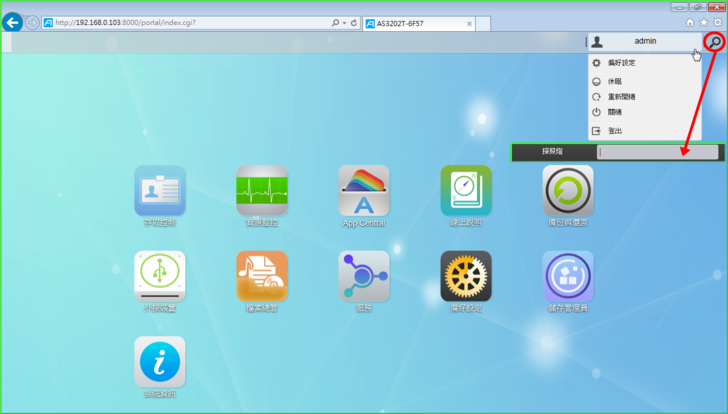728x414 pixels.
Task: Open the 存取控制 (Access Control) app
Action: 160,190
